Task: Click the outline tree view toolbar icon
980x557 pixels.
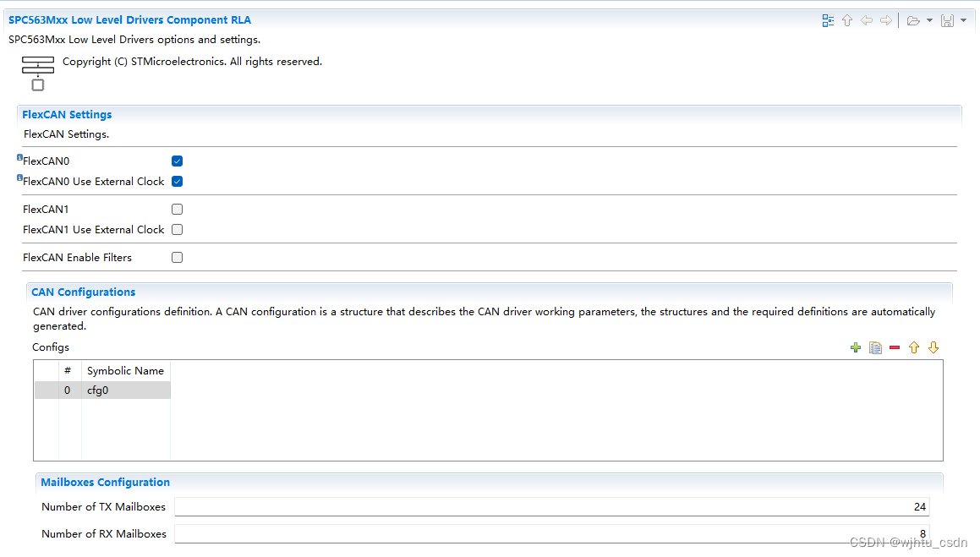Action: (x=828, y=20)
